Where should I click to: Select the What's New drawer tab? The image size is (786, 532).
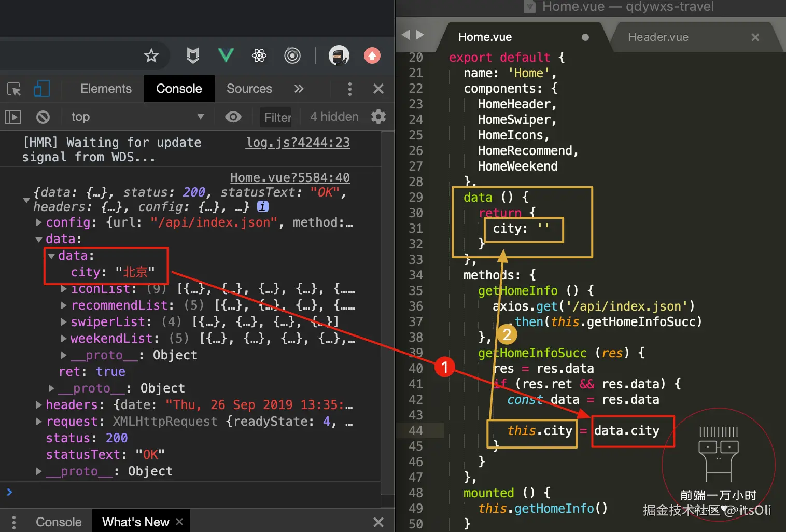135,522
